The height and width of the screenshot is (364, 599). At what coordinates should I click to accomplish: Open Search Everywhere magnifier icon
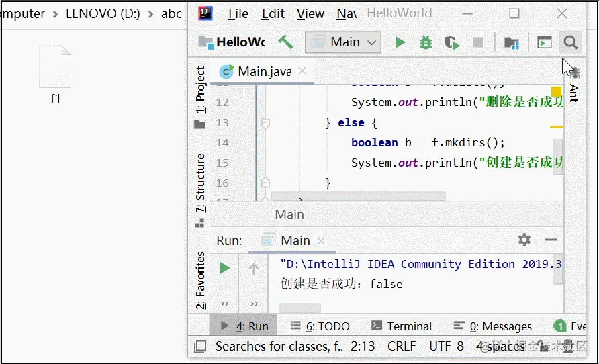(x=571, y=42)
